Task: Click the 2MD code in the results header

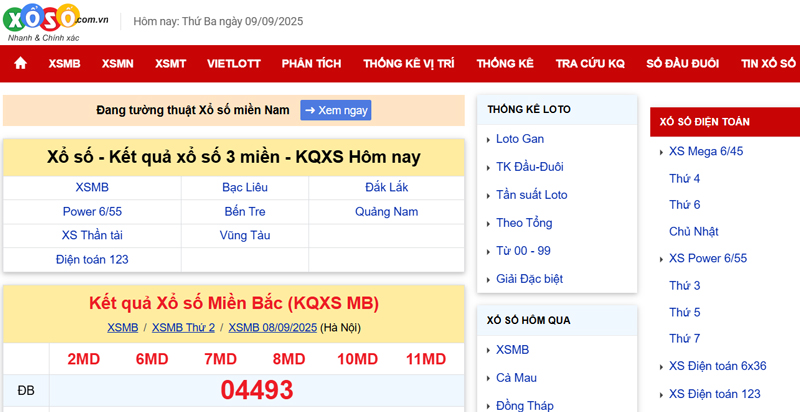Action: tap(84, 359)
